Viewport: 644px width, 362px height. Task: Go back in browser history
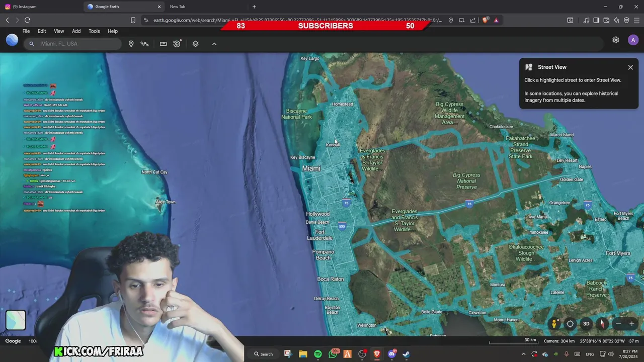7,20
